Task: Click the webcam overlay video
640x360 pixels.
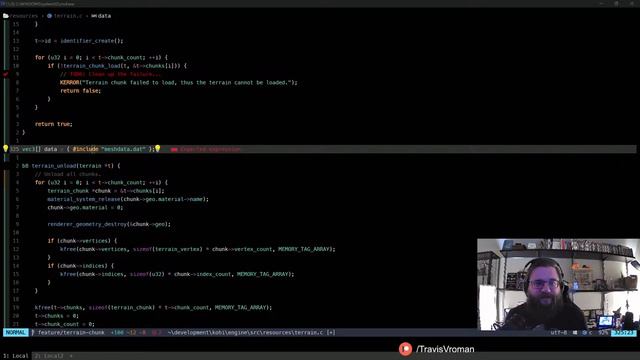Action: pos(558,284)
